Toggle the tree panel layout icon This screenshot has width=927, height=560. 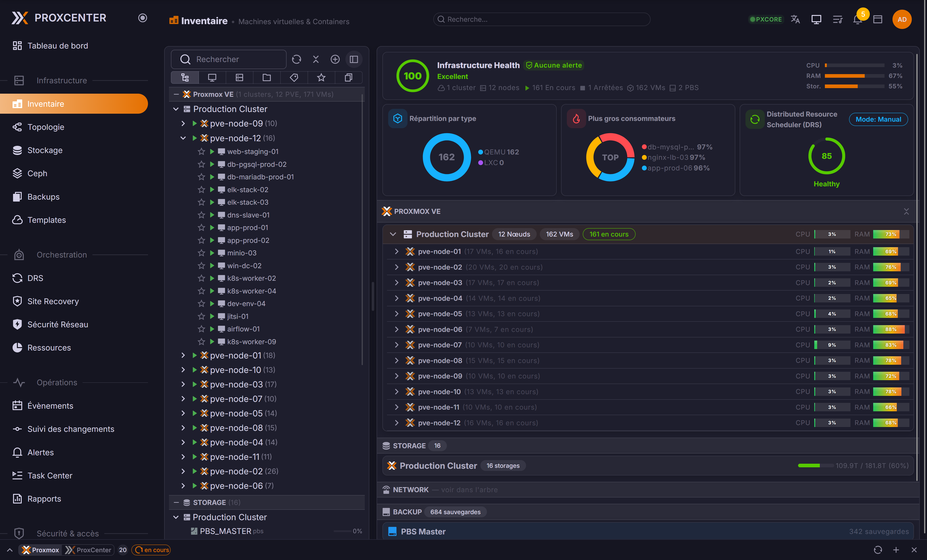click(x=354, y=59)
